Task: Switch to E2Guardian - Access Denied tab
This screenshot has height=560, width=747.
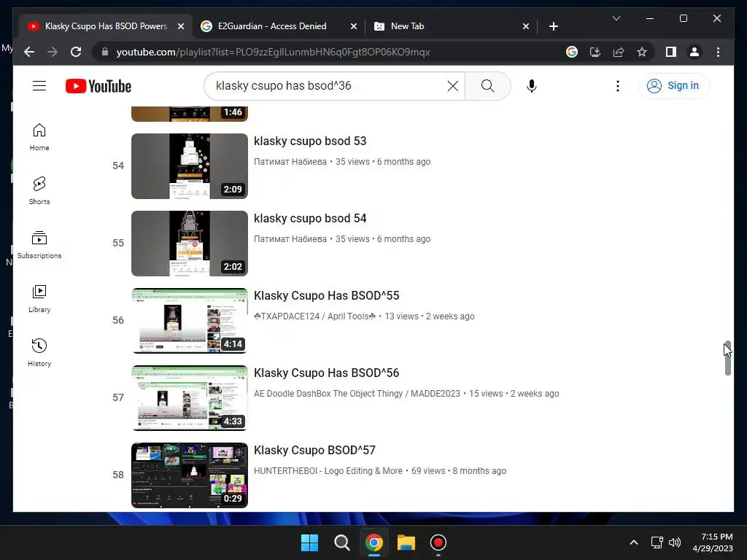Action: (272, 26)
